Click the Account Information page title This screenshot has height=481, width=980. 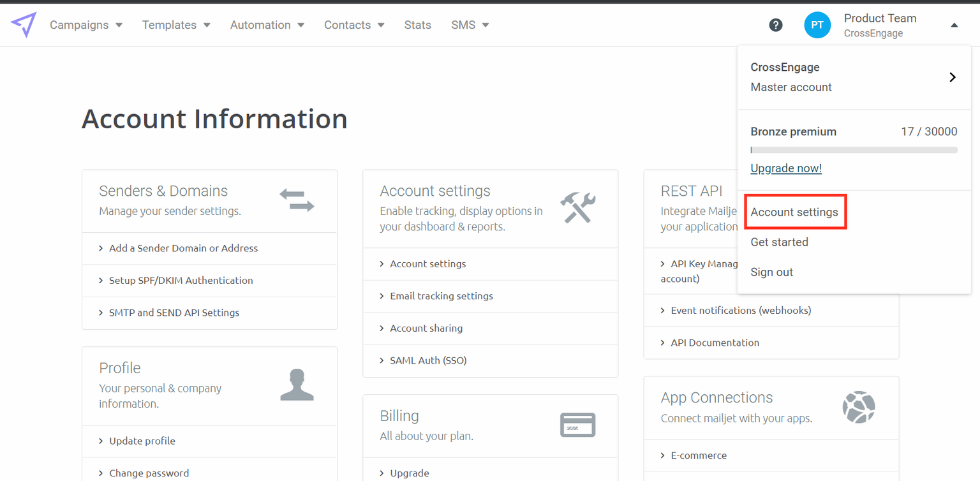214,119
